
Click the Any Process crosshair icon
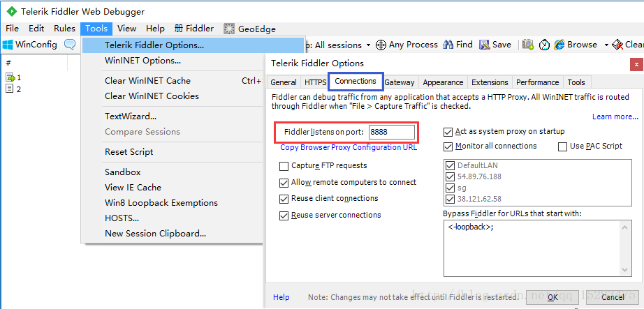[x=381, y=45]
